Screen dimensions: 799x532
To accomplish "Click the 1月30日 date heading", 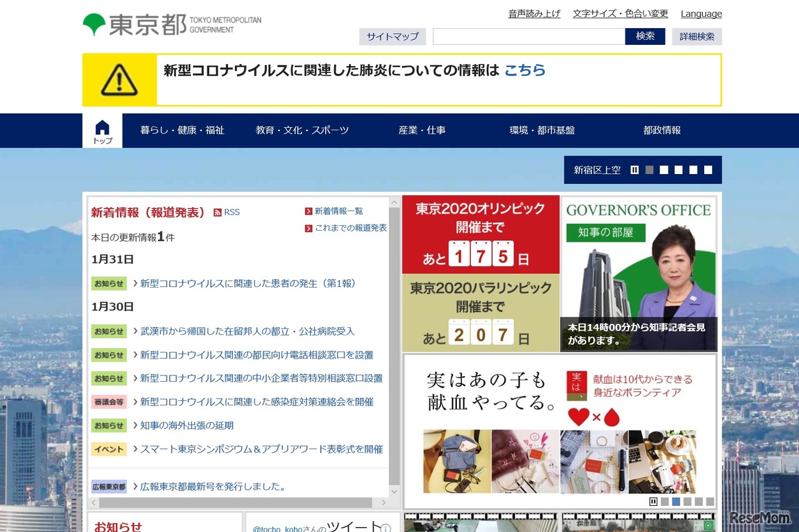I will (x=112, y=307).
